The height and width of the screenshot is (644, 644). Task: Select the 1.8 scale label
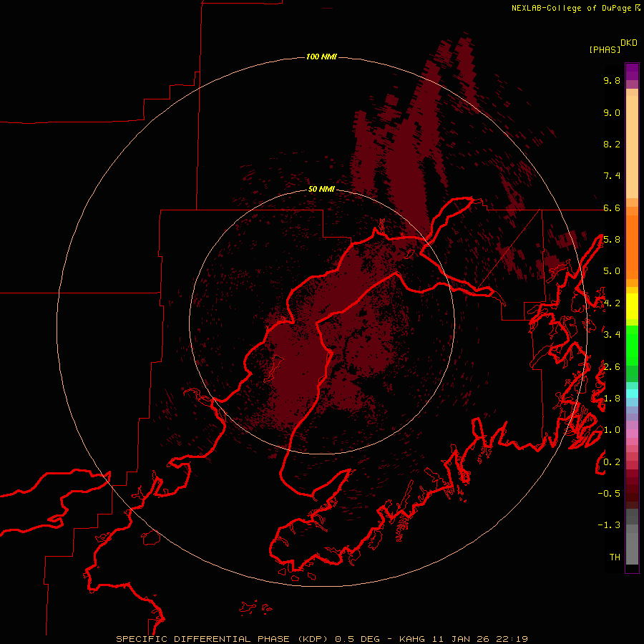coord(612,398)
